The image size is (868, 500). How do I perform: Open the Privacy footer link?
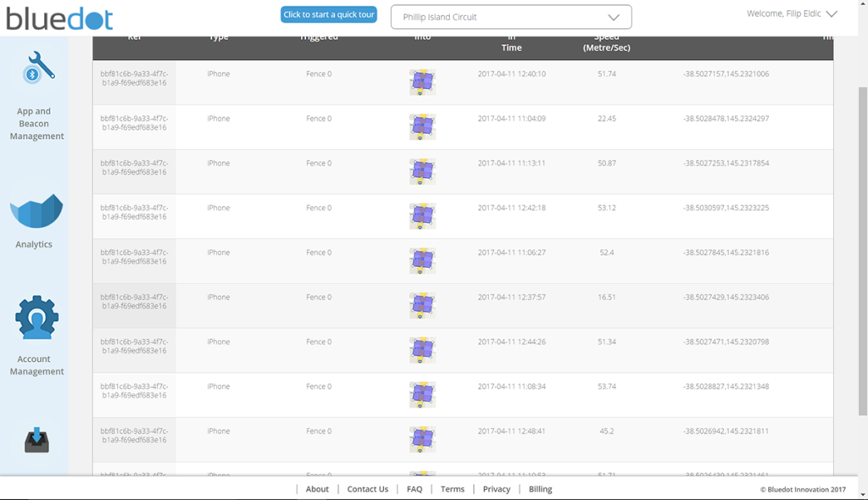coord(497,489)
